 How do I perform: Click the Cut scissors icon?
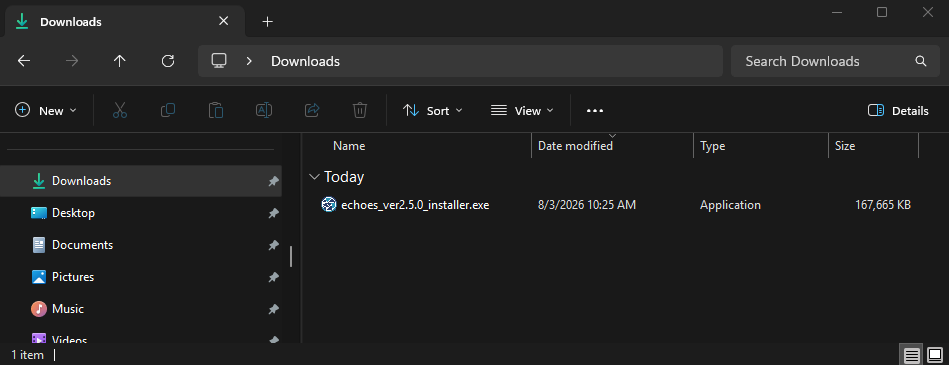coord(120,111)
